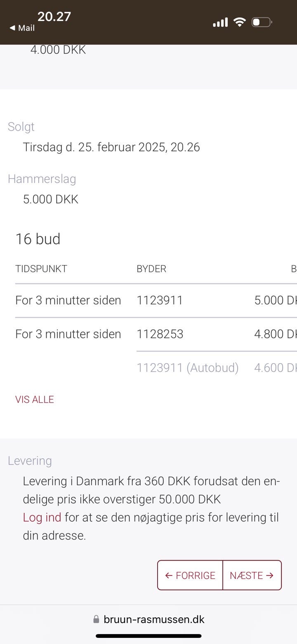Tap the cellular signal bars icon
297x644 pixels.
220,22
